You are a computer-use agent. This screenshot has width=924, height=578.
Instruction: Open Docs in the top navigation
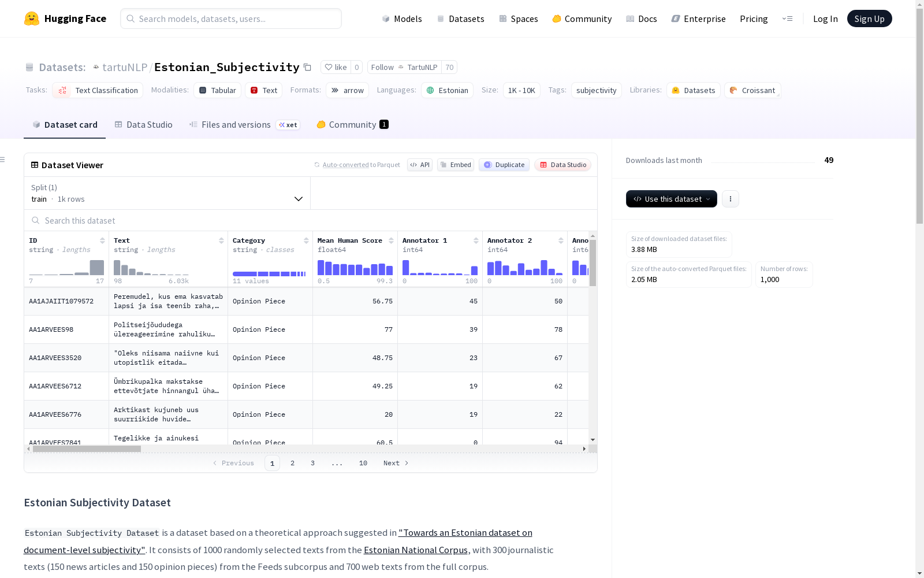point(642,18)
